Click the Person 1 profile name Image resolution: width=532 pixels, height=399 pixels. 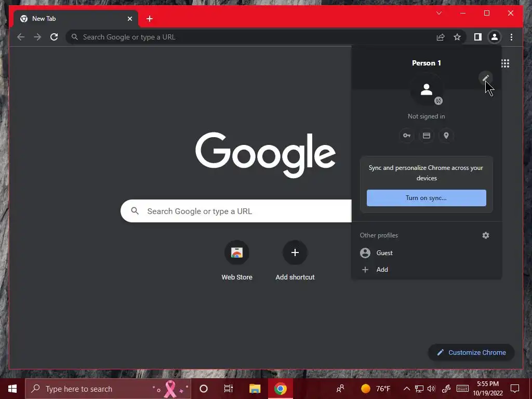click(x=427, y=63)
